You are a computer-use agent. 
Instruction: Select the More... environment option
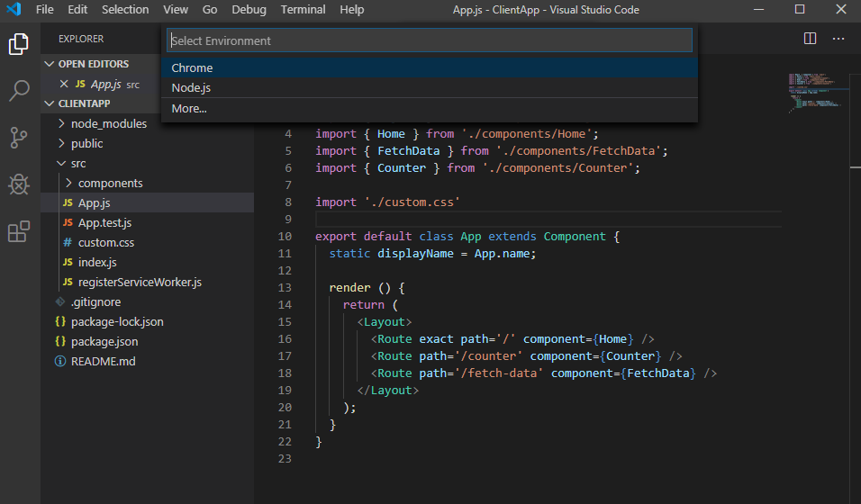430,108
